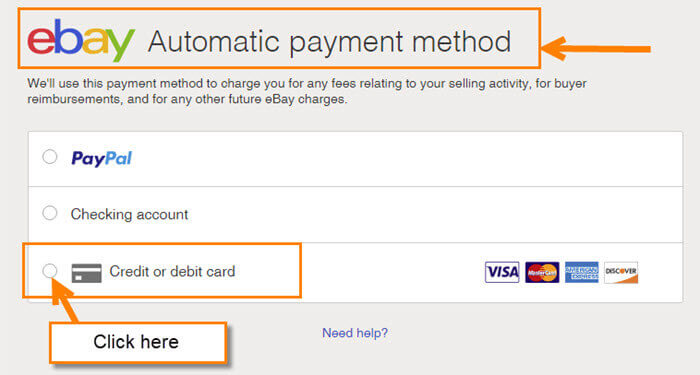Image resolution: width=700 pixels, height=375 pixels.
Task: Click empty space in the Checking account row
Action: click(424, 215)
